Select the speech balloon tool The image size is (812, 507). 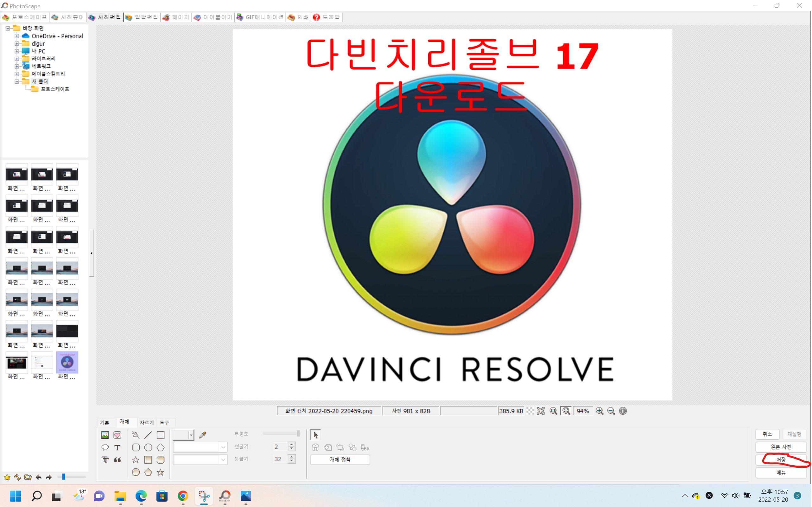pyautogui.click(x=105, y=447)
